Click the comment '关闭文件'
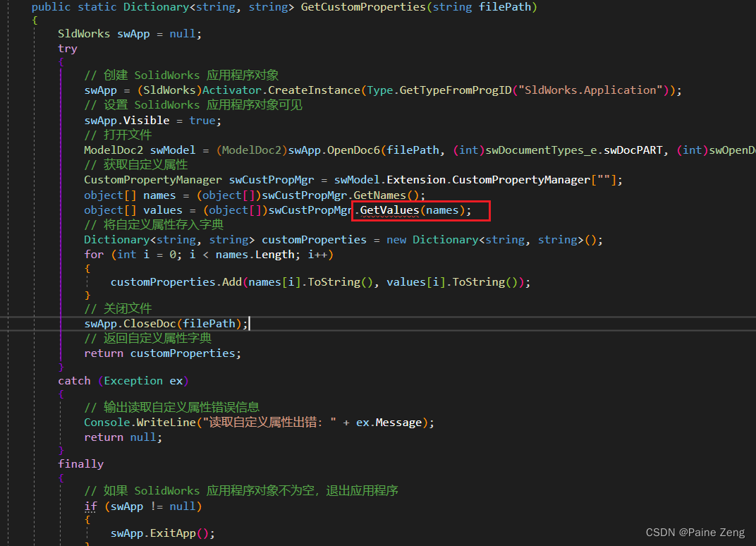 point(118,309)
